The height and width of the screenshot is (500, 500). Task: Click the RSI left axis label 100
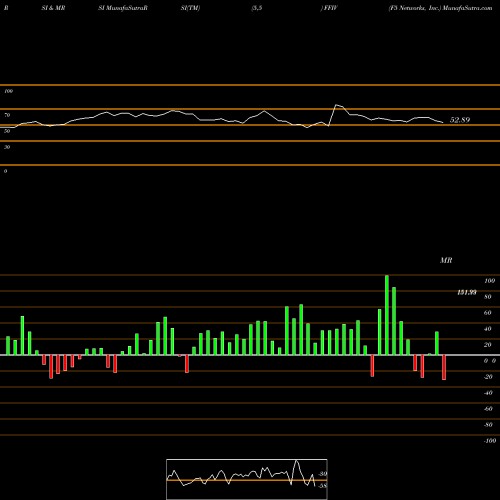[x=9, y=91]
